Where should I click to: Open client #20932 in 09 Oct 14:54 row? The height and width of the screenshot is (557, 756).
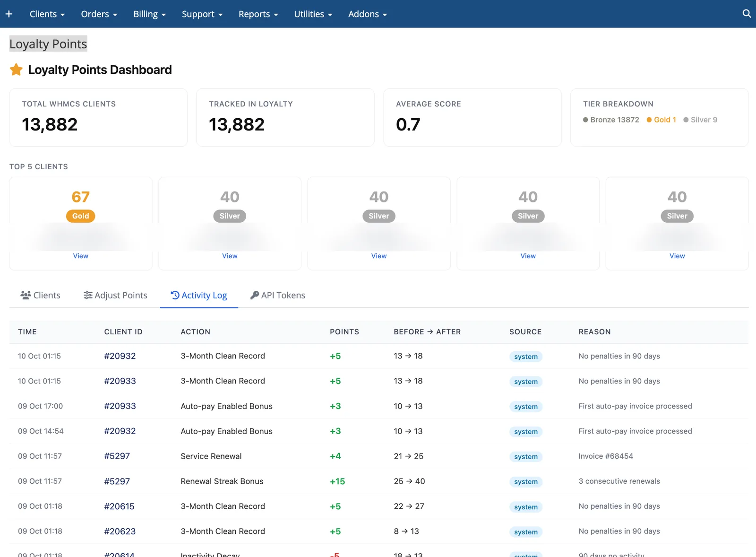tap(120, 431)
